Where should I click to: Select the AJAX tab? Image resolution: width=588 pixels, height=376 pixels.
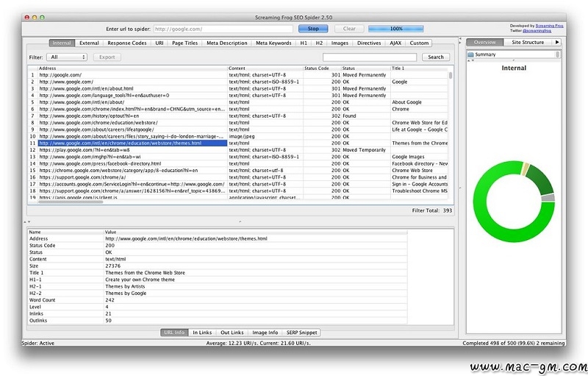click(395, 43)
